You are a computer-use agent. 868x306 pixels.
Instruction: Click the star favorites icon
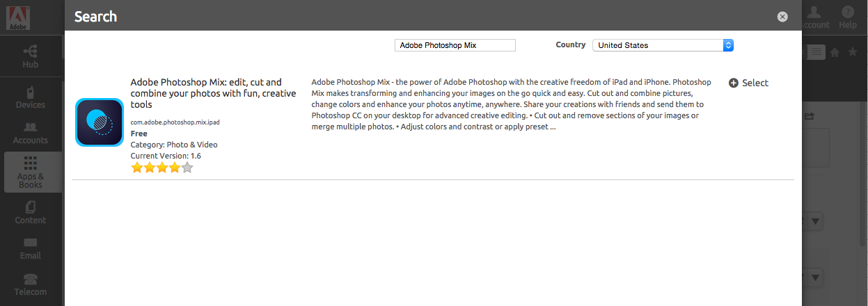(x=852, y=52)
